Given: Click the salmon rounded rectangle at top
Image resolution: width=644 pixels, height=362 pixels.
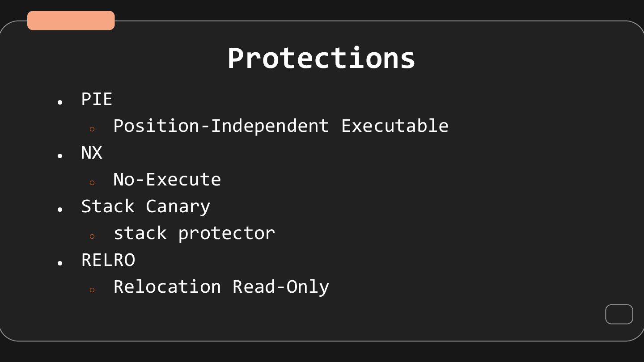Looking at the screenshot, I should (x=71, y=21).
